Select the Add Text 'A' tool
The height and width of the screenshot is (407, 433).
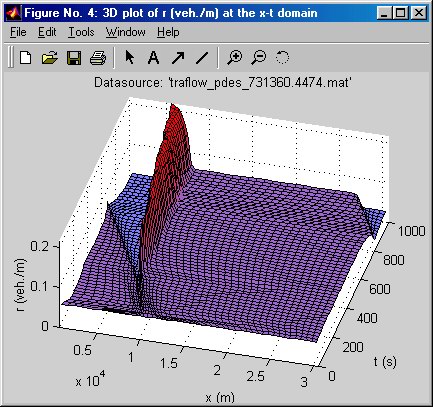(153, 58)
